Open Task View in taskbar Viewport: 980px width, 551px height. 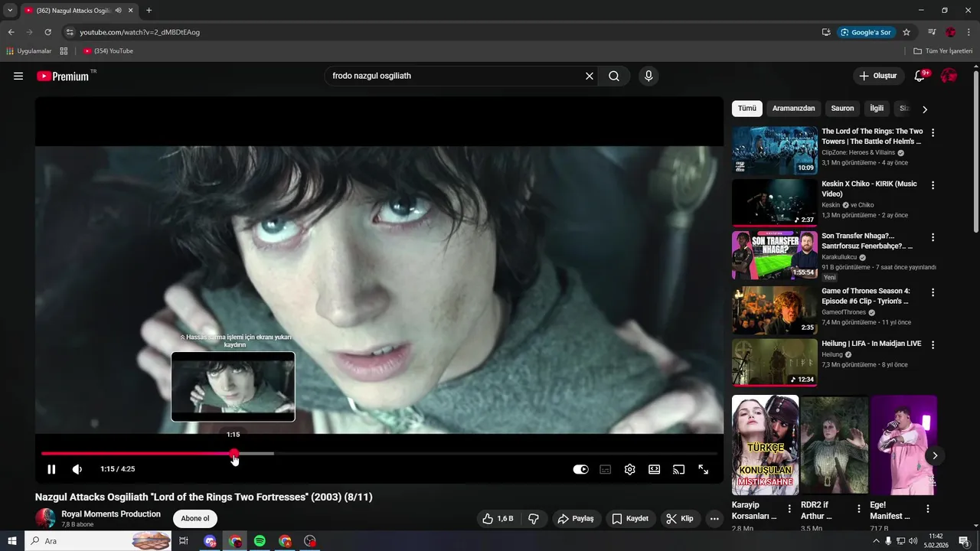184,541
